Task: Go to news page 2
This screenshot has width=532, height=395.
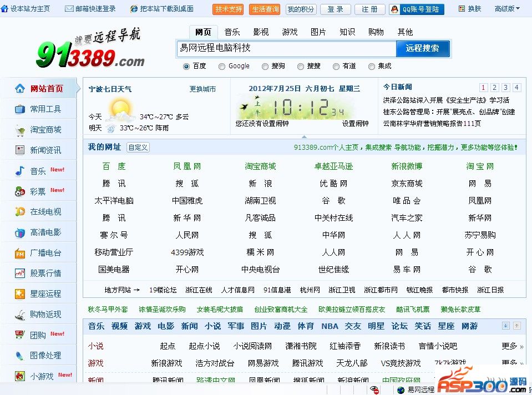Action: tap(494, 88)
